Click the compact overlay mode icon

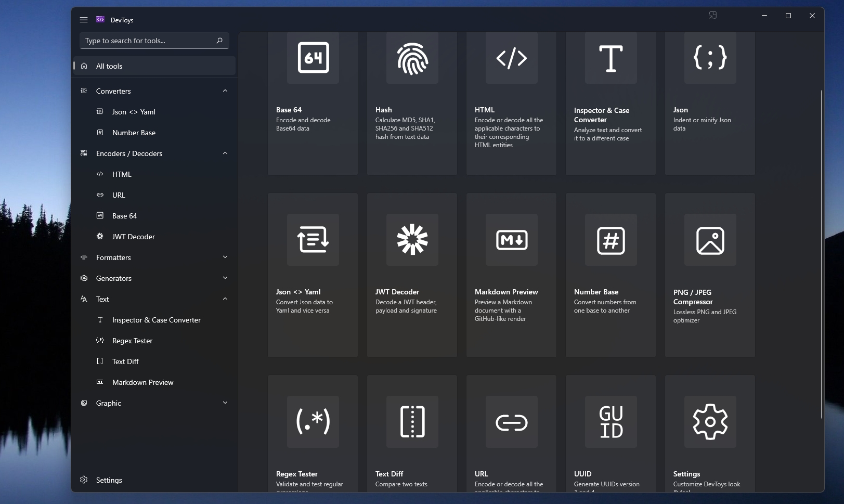point(713,16)
